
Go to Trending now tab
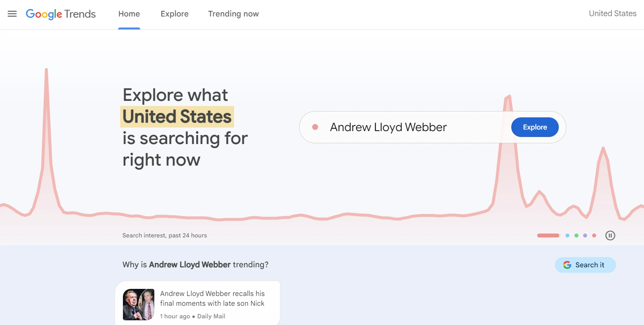click(234, 14)
